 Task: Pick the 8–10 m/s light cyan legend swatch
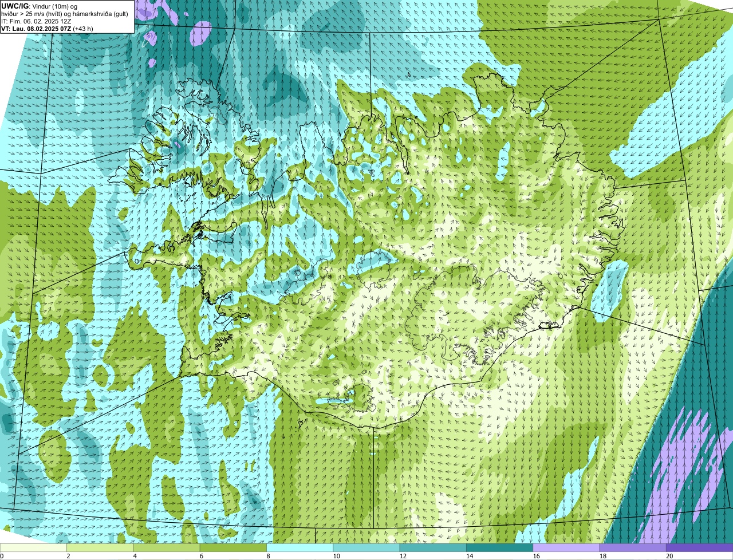300,547
